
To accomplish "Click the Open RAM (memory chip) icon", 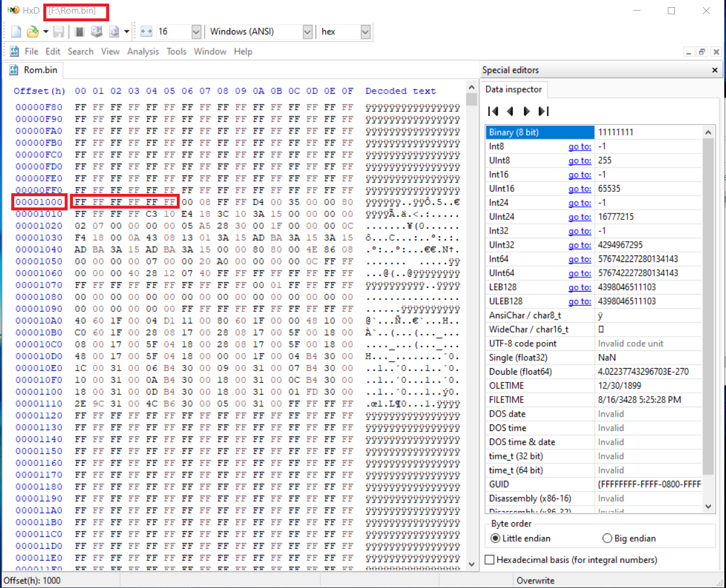I will (x=79, y=31).
